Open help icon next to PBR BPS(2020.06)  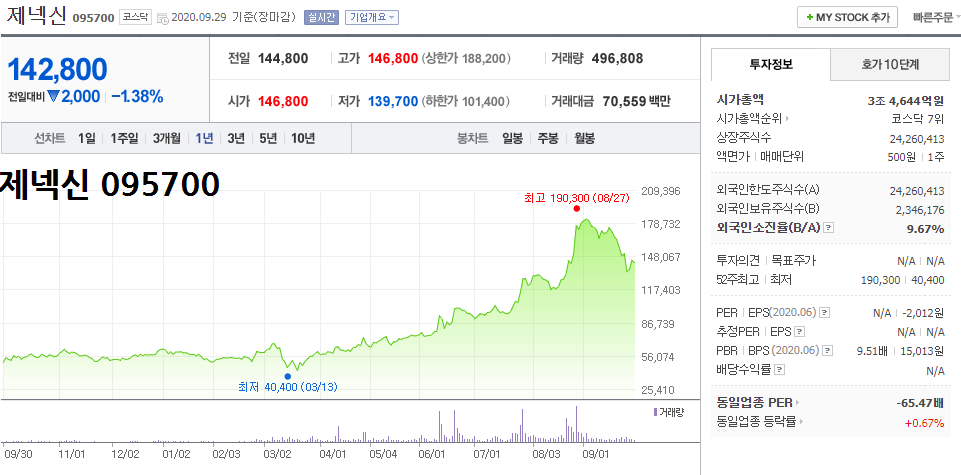point(828,351)
